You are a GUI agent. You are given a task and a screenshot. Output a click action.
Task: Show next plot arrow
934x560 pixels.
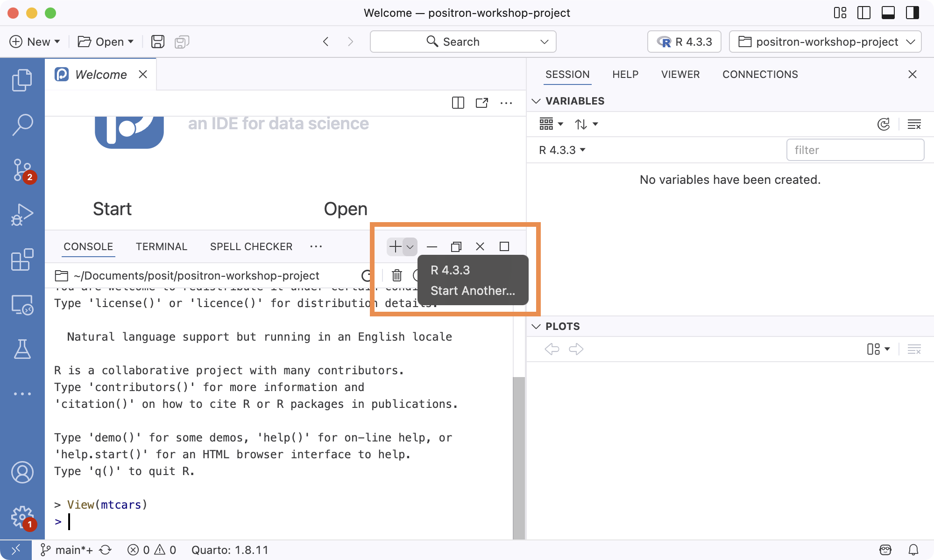(x=576, y=349)
